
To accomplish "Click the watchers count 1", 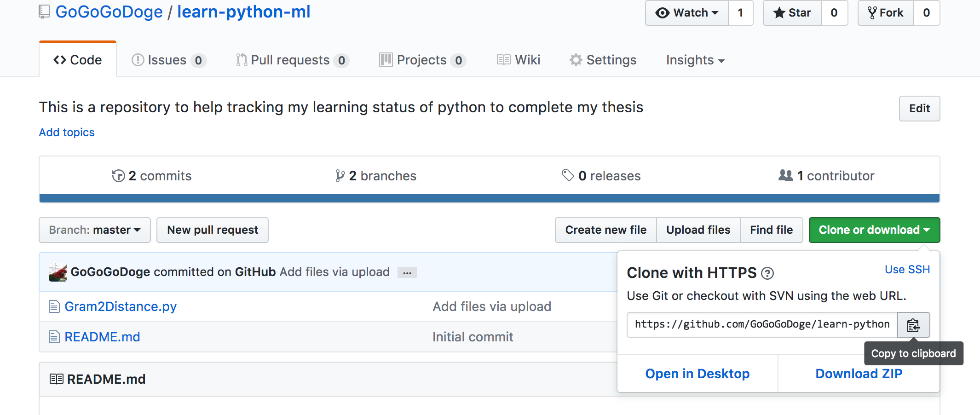I will [741, 13].
